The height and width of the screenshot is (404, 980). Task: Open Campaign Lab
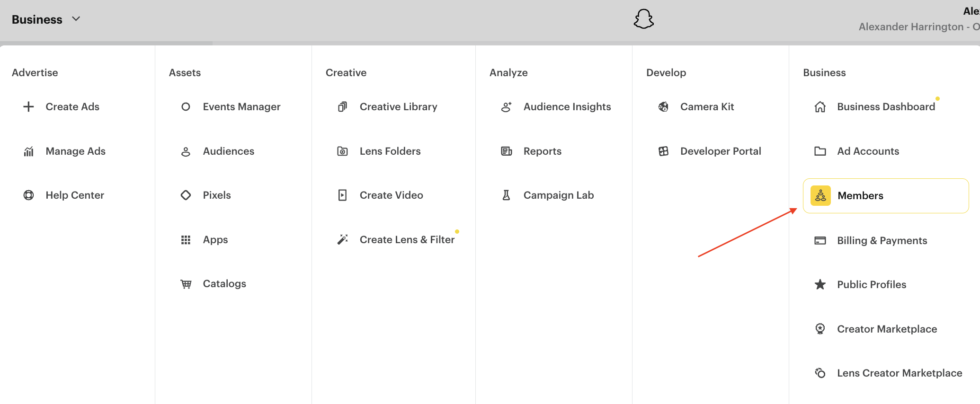pos(558,195)
